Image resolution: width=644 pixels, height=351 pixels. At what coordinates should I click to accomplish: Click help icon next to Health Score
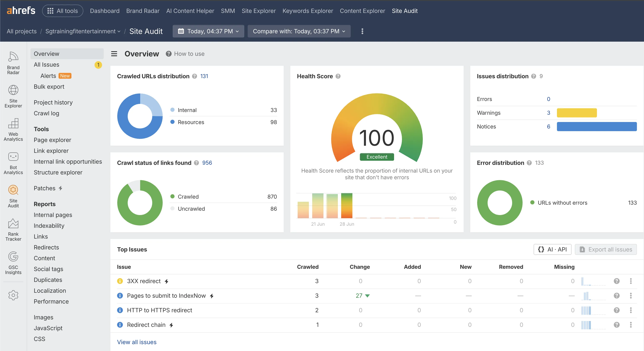coord(338,76)
